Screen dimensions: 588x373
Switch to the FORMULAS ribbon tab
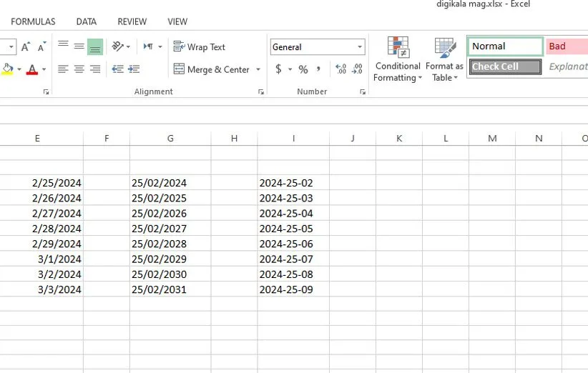(x=33, y=22)
